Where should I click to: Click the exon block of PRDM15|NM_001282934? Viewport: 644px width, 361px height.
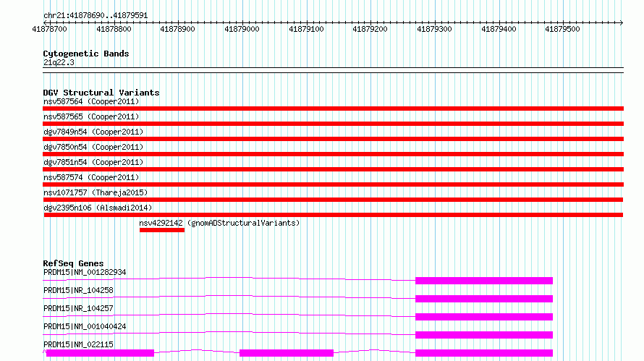[x=484, y=281]
